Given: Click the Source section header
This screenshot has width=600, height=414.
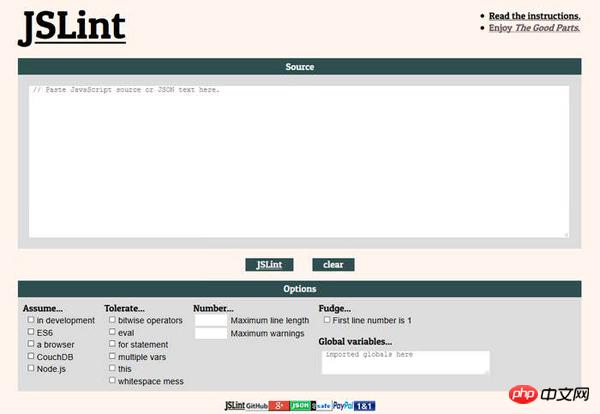Looking at the screenshot, I should pos(300,67).
